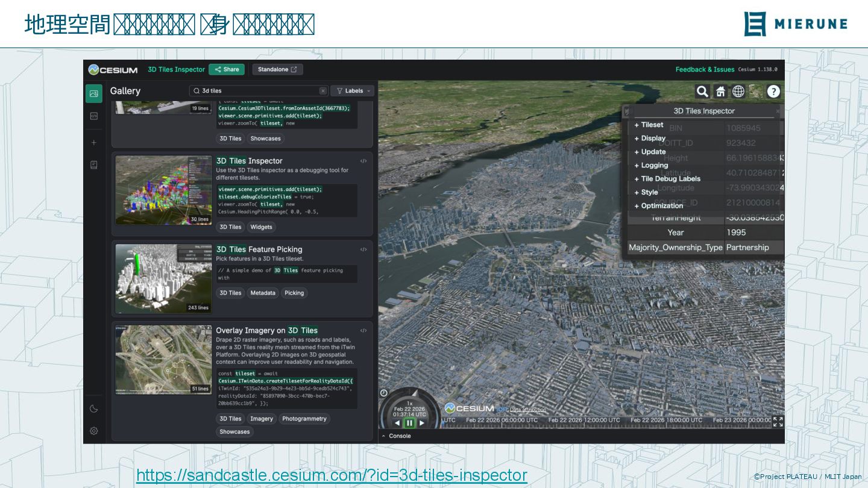Open the code editor sidebar icon
The width and height of the screenshot is (868, 488).
pos(93,116)
